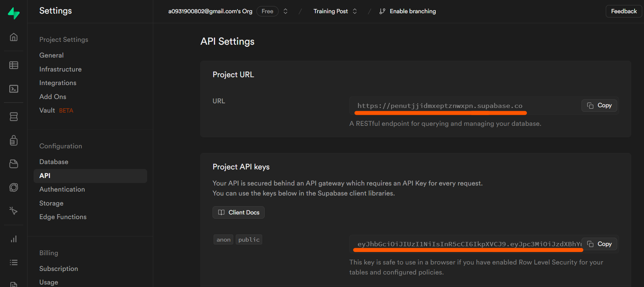Open Storage configuration

coord(51,203)
